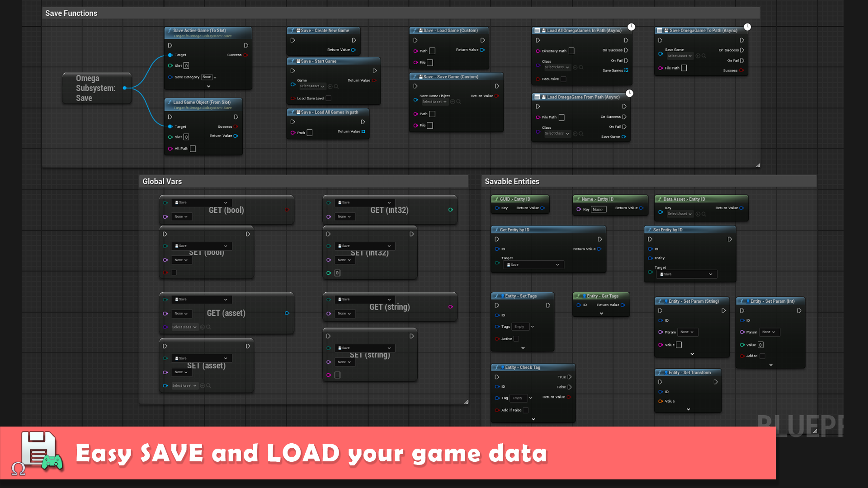Click the Slot value field in Save Active Game node

pos(186,66)
